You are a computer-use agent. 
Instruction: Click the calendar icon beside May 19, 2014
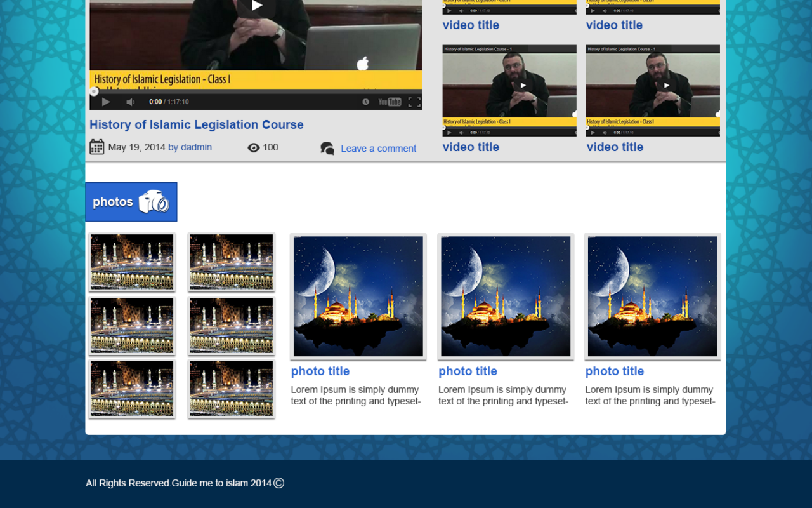pos(97,147)
